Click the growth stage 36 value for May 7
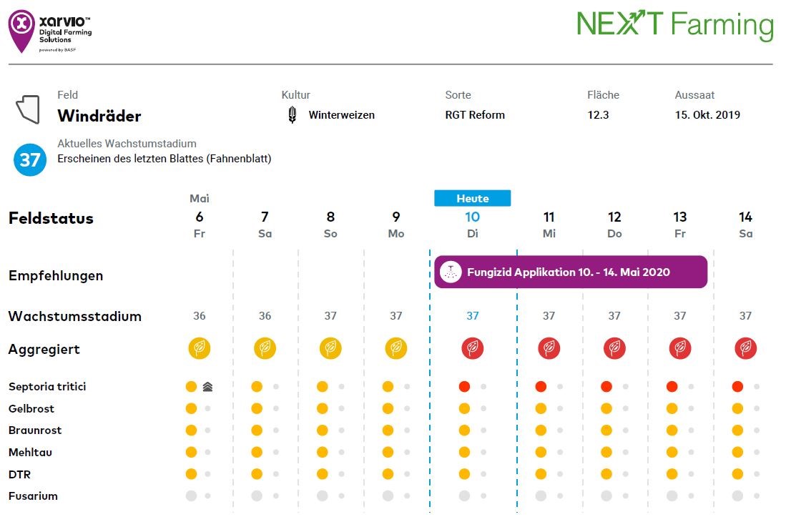The image size is (786, 532). [x=265, y=316]
